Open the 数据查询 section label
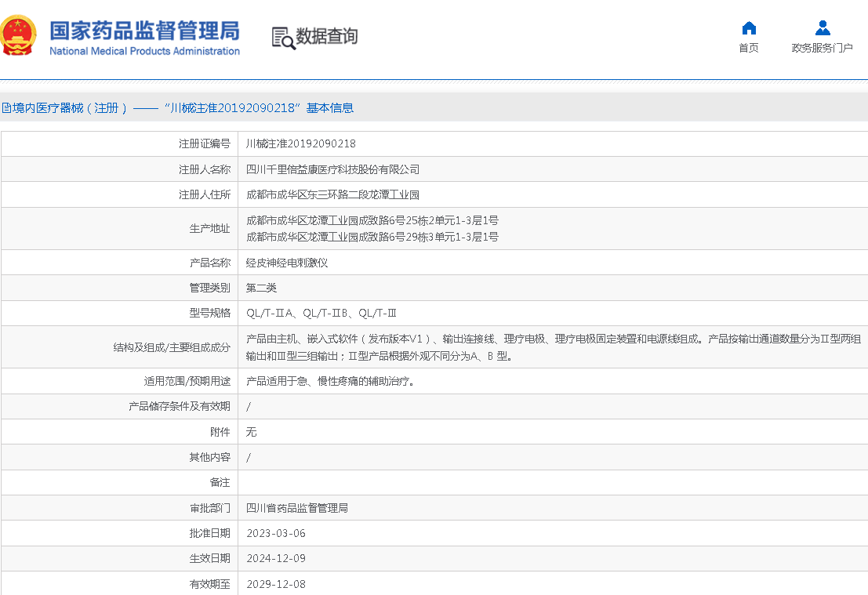The height and width of the screenshot is (595, 868). pos(326,36)
